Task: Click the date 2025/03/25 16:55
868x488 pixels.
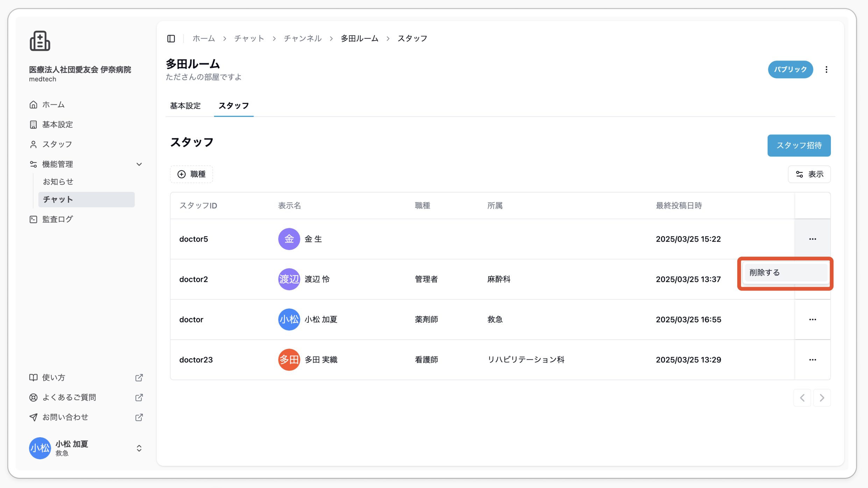Action: tap(688, 320)
